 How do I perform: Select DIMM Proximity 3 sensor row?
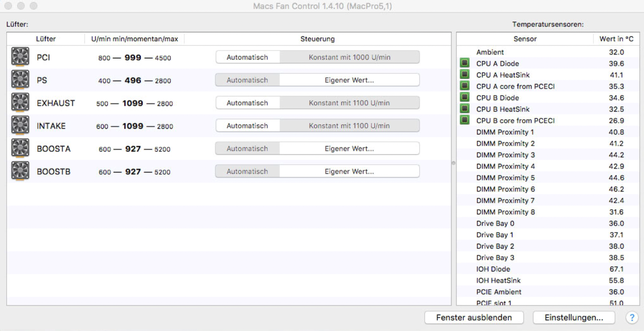pyautogui.click(x=548, y=155)
